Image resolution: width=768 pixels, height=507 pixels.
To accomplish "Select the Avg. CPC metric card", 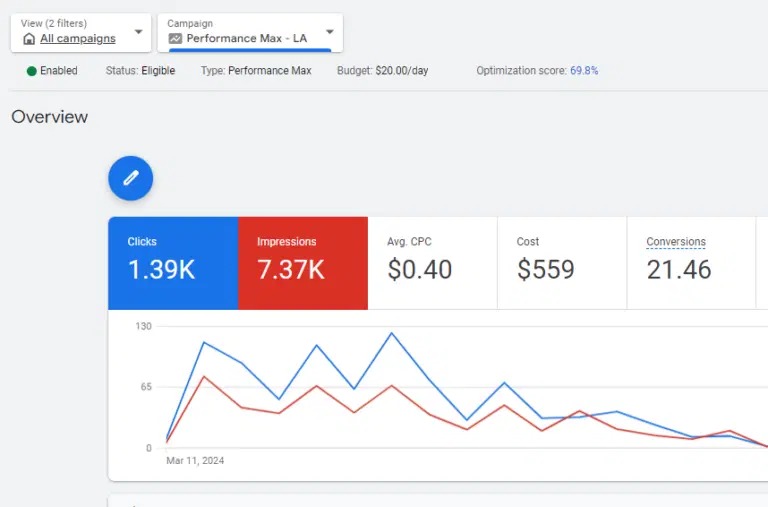I will tap(431, 263).
